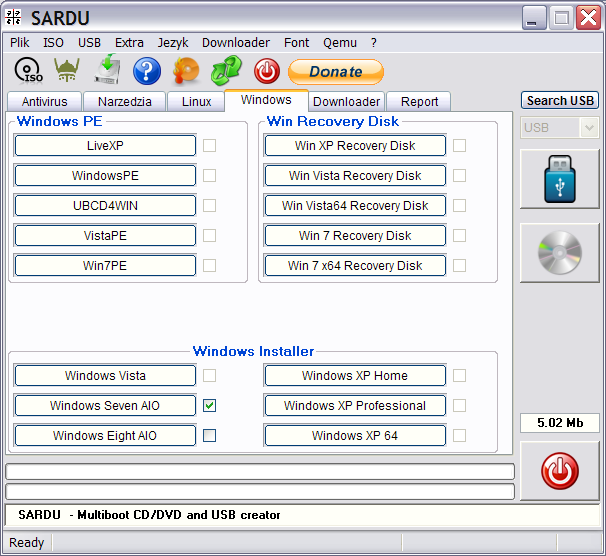Click the Windows Seven AIO button

point(105,406)
